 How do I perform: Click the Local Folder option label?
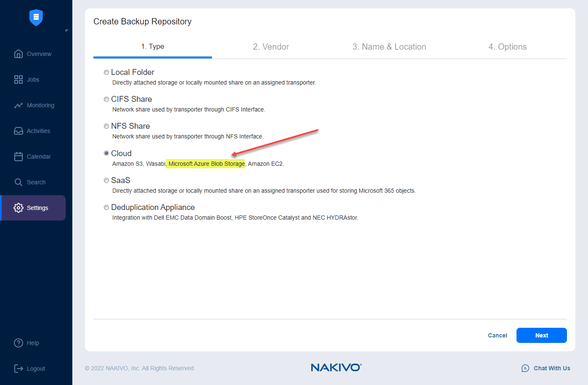point(132,72)
